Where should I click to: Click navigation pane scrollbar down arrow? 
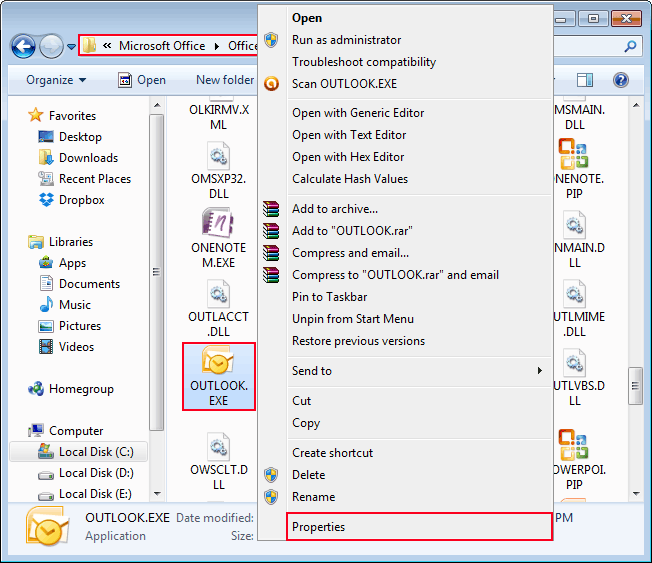pos(157,494)
